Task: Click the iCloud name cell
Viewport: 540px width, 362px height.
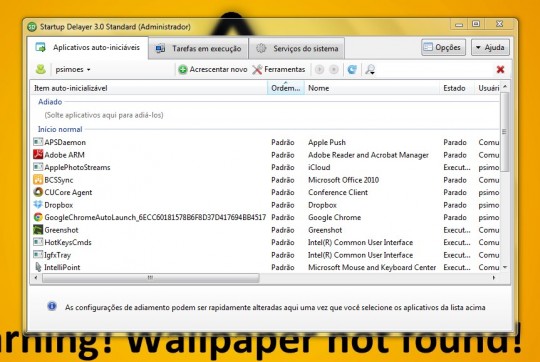Action: (319, 167)
